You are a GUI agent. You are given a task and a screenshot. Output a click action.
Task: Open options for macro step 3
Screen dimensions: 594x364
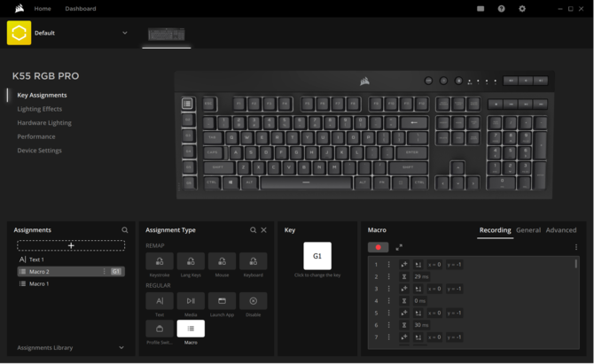click(x=388, y=289)
